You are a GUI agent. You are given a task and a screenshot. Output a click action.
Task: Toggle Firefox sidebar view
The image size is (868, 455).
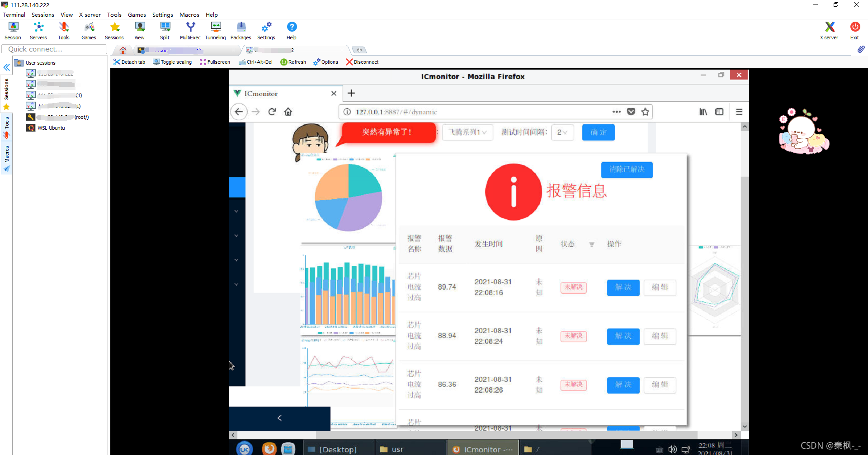(719, 112)
